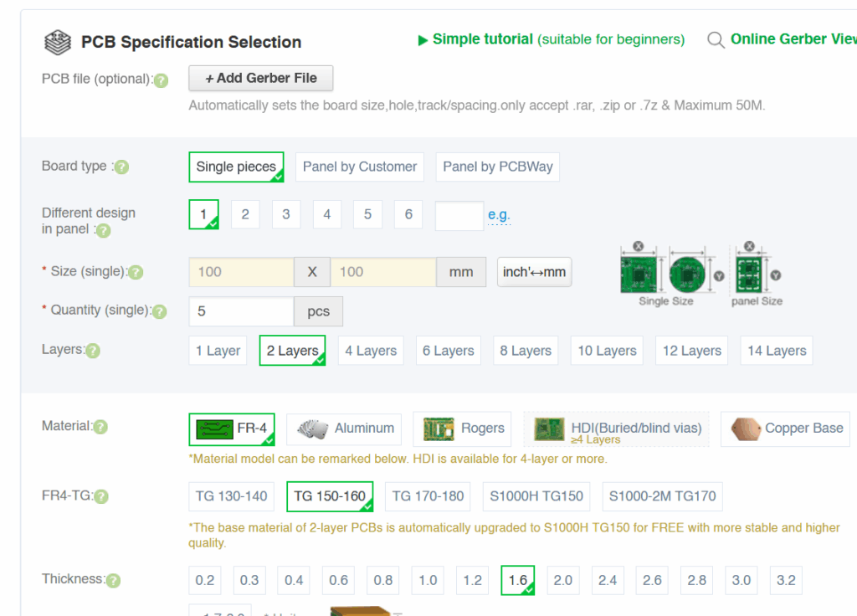Select Panel by Customer board type
The width and height of the screenshot is (857, 616).
pos(360,167)
